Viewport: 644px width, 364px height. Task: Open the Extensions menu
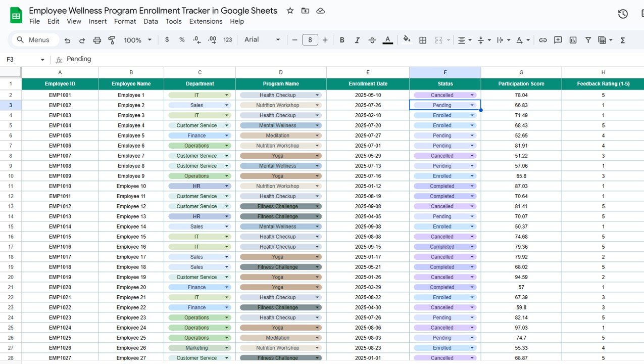(206, 21)
